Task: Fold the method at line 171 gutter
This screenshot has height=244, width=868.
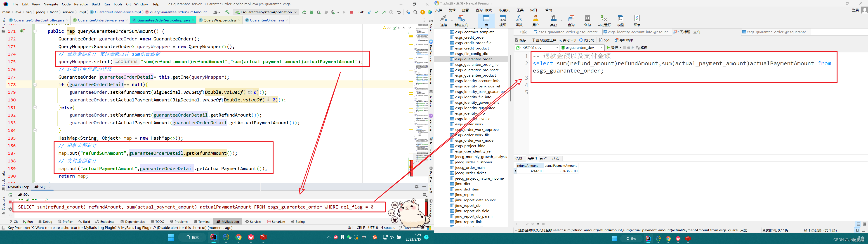Action: pyautogui.click(x=35, y=31)
